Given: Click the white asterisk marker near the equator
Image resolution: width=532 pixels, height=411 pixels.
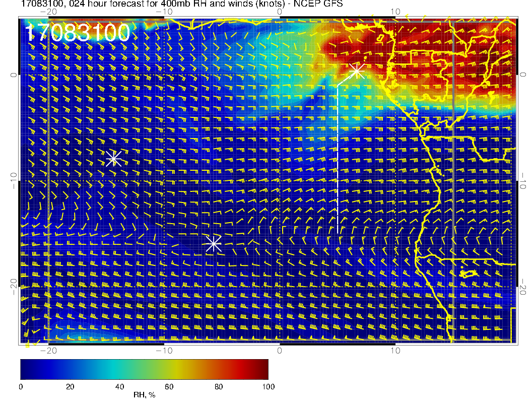Looking at the screenshot, I should pyautogui.click(x=357, y=71).
